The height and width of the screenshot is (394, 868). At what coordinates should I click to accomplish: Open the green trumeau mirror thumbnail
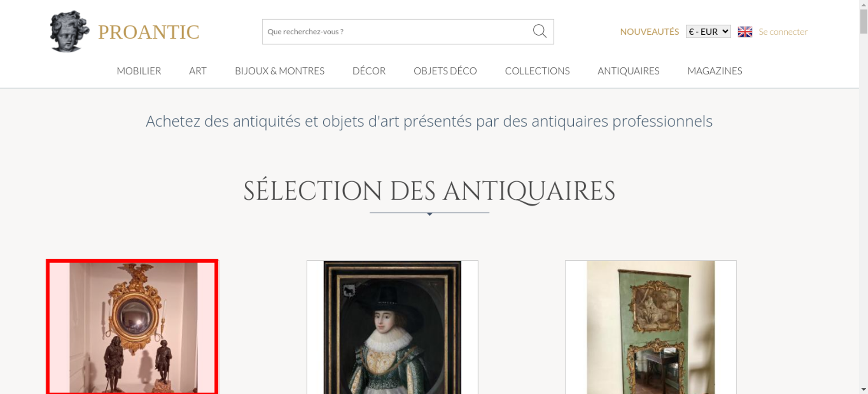(x=651, y=327)
